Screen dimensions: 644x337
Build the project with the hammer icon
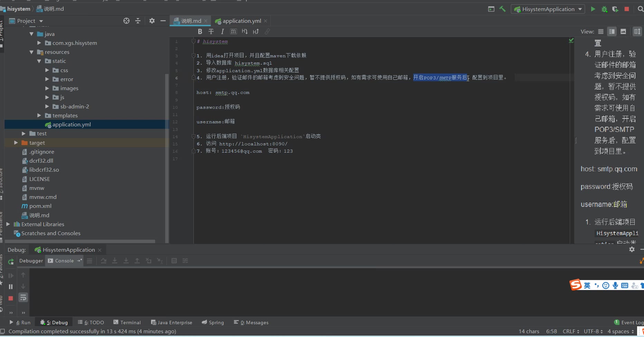coord(502,9)
